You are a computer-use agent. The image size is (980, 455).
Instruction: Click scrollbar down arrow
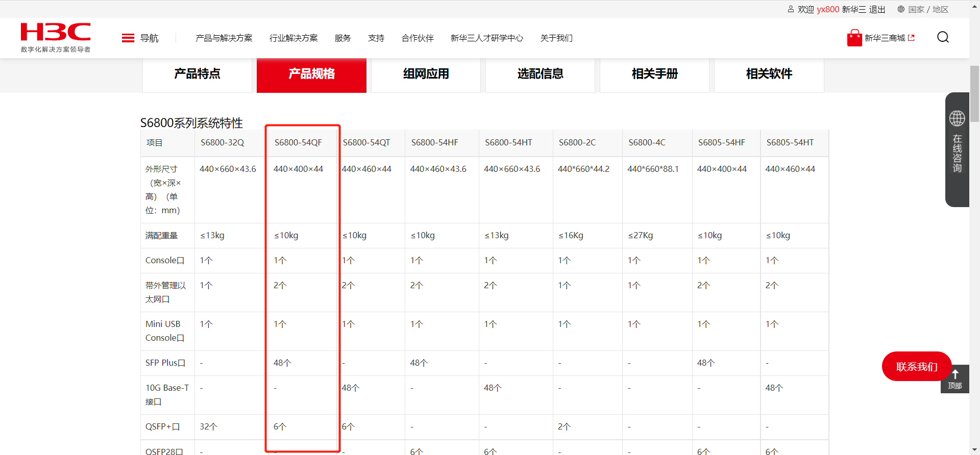click(975, 450)
